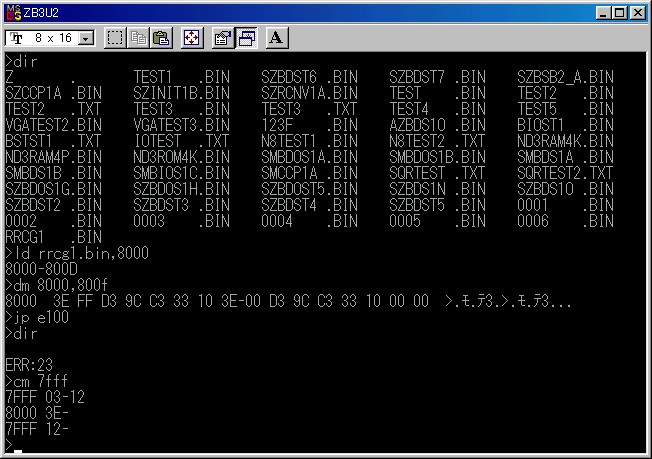Click the ZB3U2 title bar text
This screenshot has width=652, height=459.
click(x=41, y=13)
